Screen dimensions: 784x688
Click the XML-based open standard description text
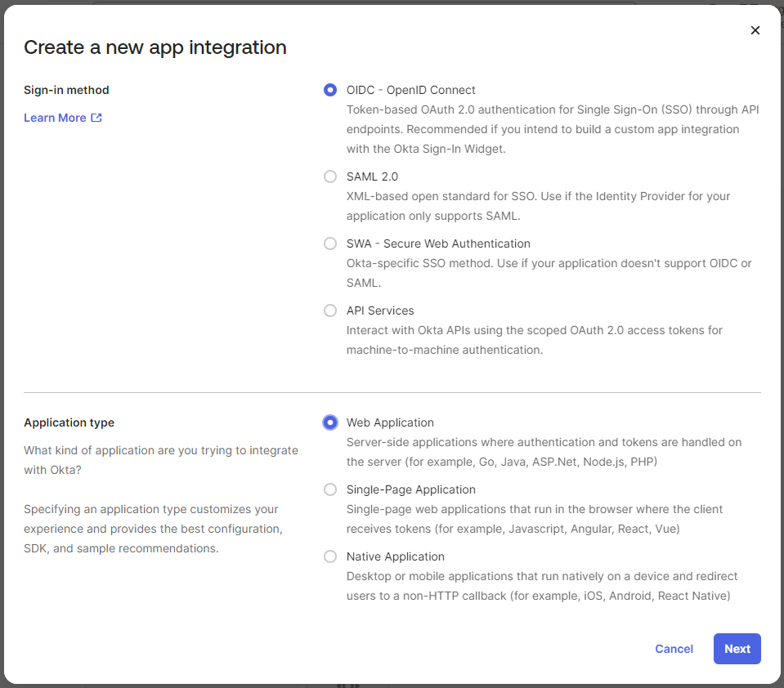[538, 206]
